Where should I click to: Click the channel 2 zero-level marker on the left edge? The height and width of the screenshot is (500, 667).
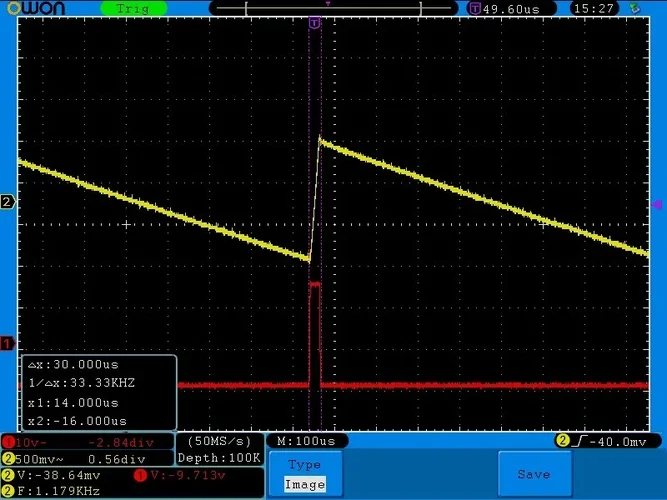pos(7,201)
